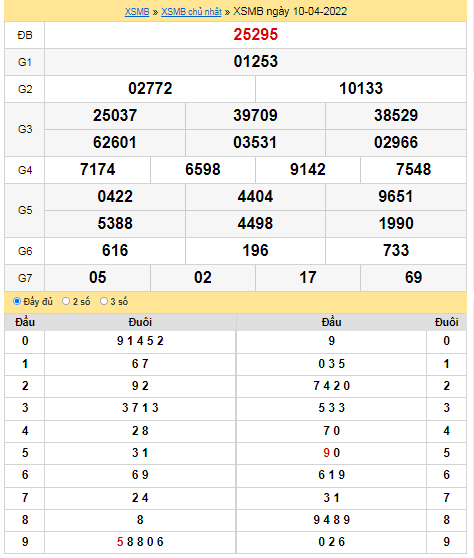Click the G7 number 69
Viewport: 474px width, 558px height.
[x=414, y=278]
